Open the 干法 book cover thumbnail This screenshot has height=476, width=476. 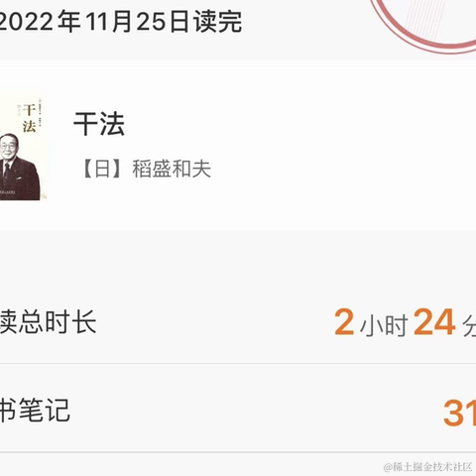click(x=23, y=146)
